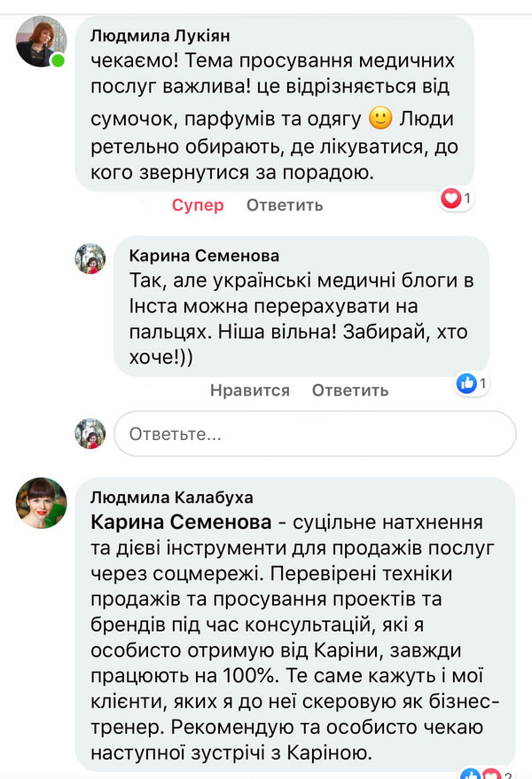This screenshot has height=779, width=532.
Task: Click "Ответить" under Людмила Лукіян's comment
Action: 285,205
